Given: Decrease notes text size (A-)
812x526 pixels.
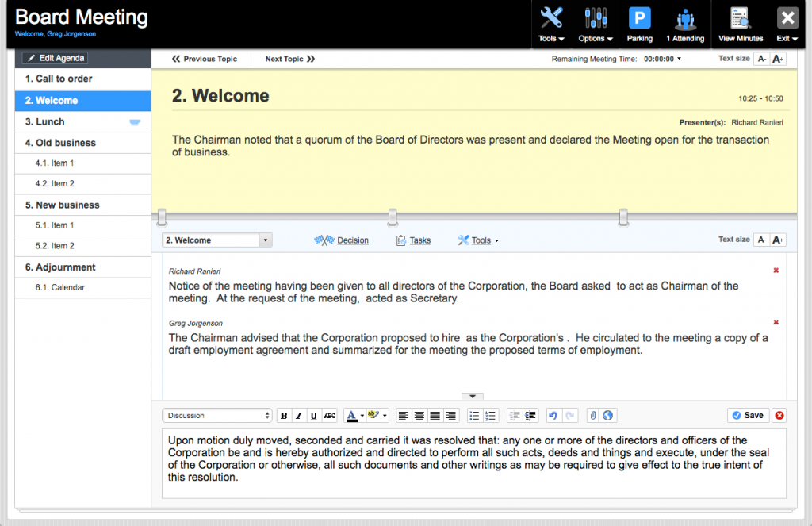Looking at the screenshot, I should (762, 240).
